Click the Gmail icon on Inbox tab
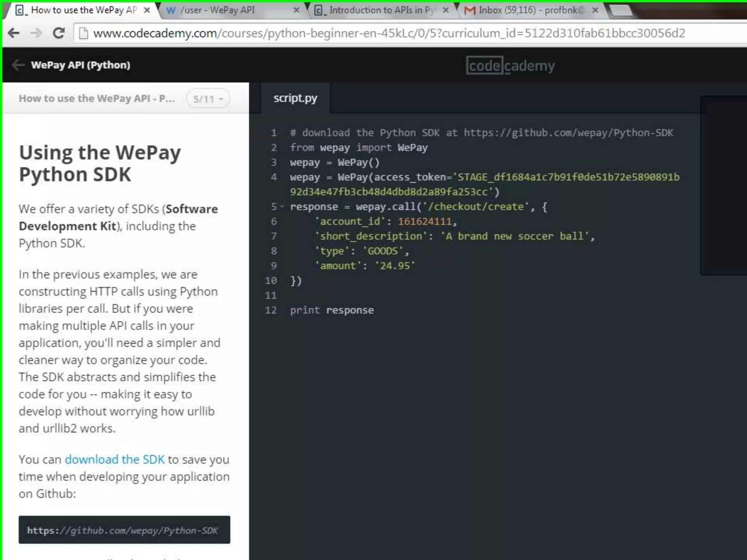 click(469, 11)
